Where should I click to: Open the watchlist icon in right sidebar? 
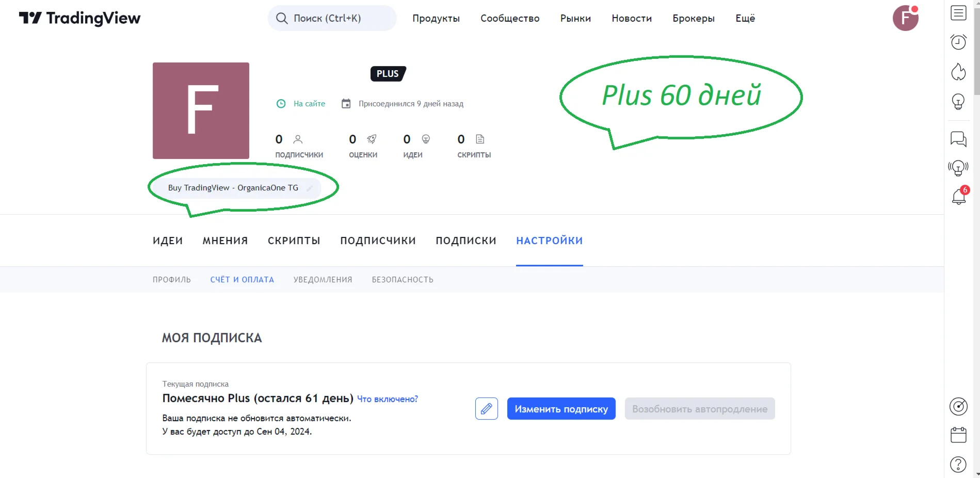coord(958,13)
